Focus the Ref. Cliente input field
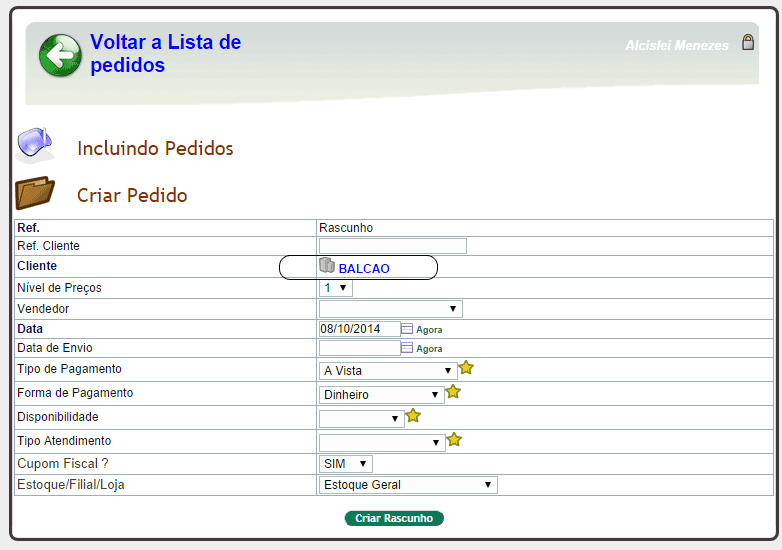782x550 pixels. [x=393, y=246]
